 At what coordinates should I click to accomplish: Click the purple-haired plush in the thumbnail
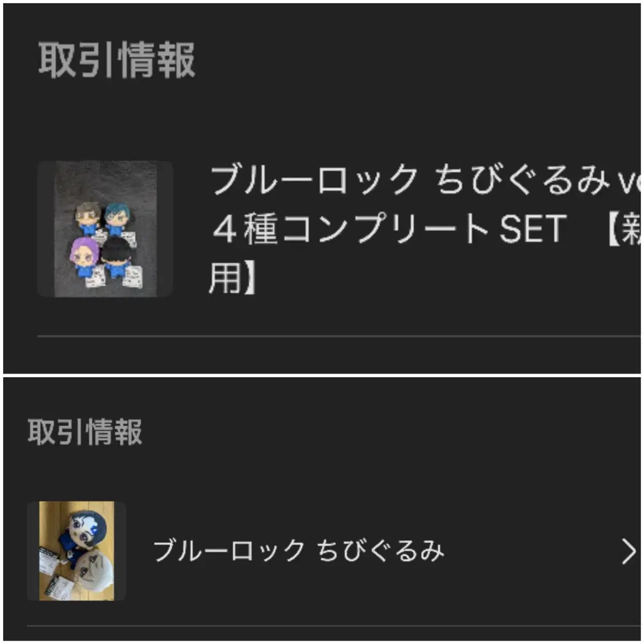click(x=85, y=258)
